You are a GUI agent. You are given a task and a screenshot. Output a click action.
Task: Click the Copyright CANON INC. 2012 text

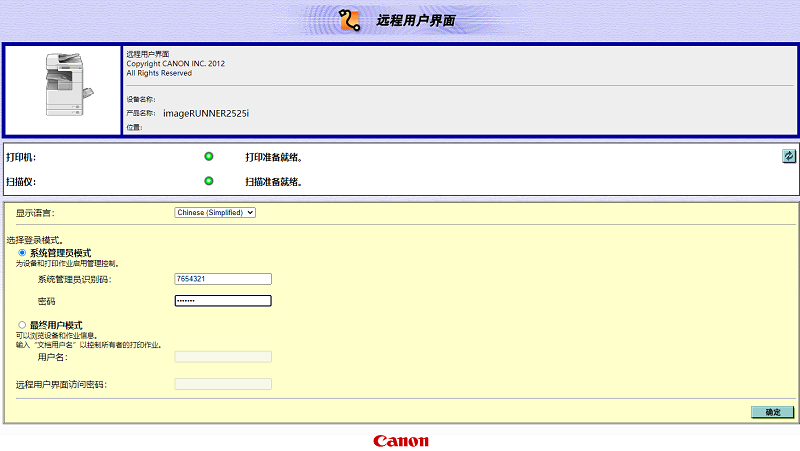coord(176,63)
